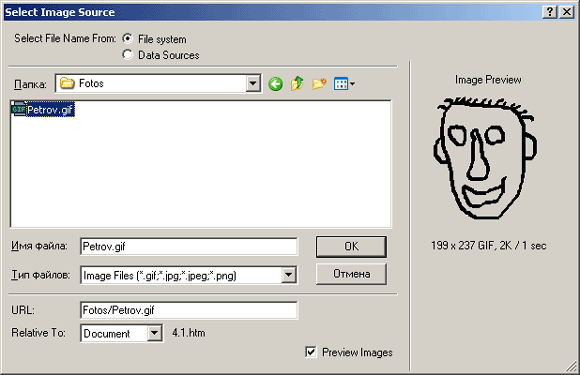The width and height of the screenshot is (580, 375).
Task: Open the View menu icon
Action: point(344,84)
